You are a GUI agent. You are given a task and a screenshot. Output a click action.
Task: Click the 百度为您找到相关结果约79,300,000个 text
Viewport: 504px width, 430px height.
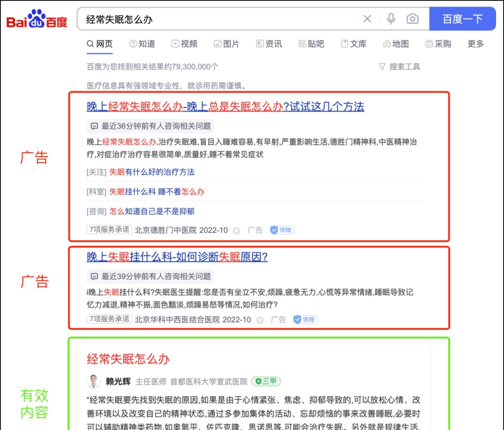click(152, 67)
